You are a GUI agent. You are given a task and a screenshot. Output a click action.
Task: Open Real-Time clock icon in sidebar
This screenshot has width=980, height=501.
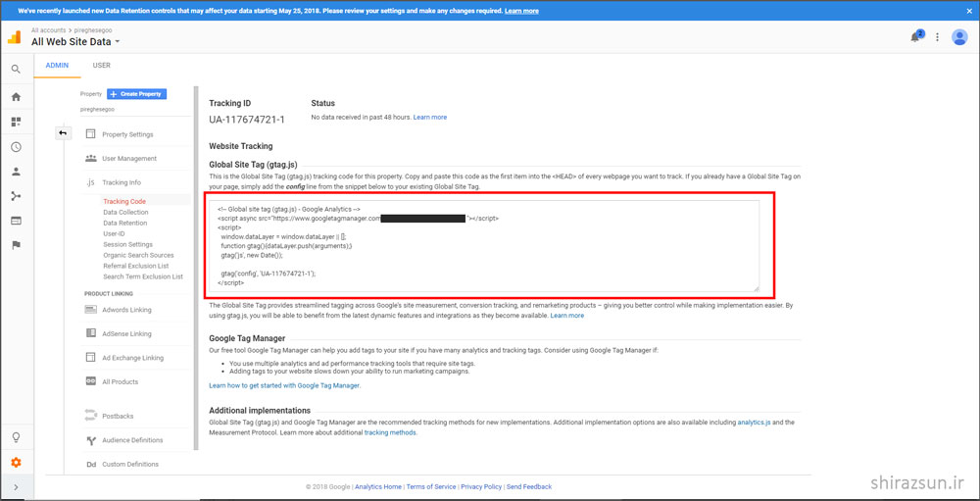tap(17, 147)
